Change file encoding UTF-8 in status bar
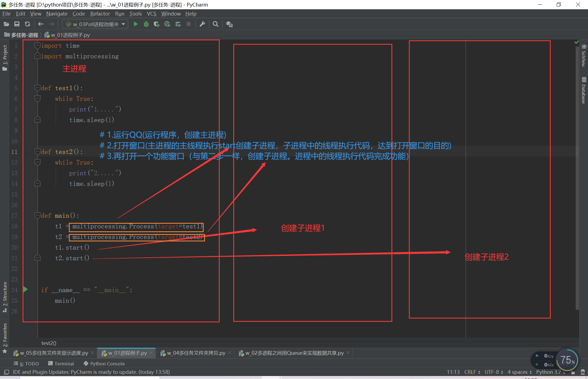The width and height of the screenshot is (588, 379). [x=494, y=372]
